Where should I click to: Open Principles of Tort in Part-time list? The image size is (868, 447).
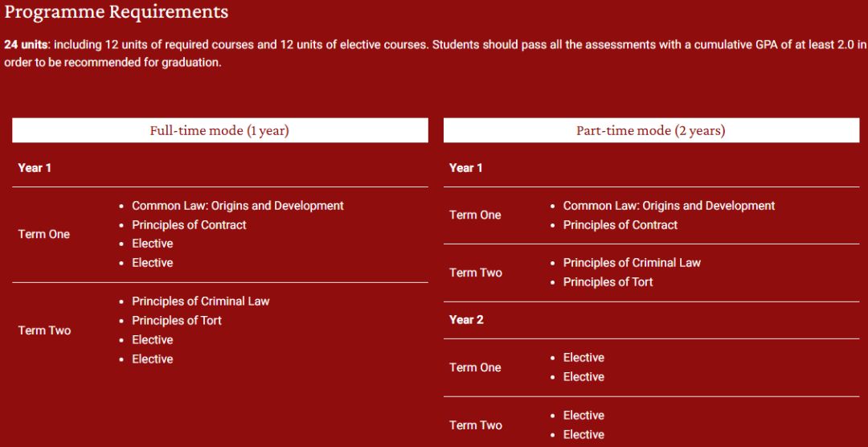coord(608,282)
